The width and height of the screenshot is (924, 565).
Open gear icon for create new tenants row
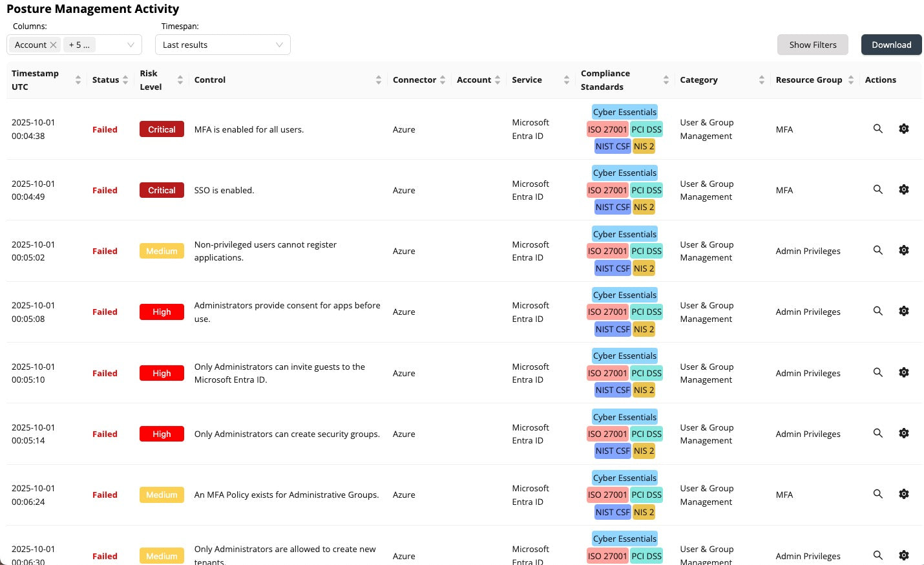pyautogui.click(x=903, y=555)
